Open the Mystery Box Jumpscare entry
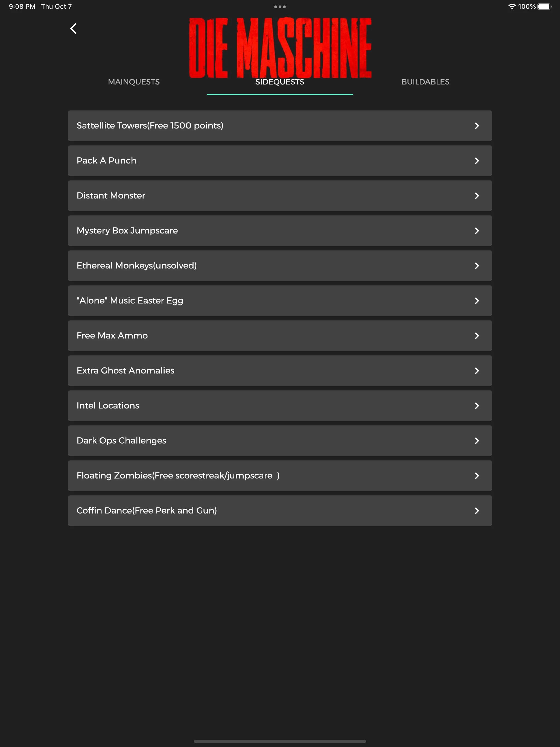The width and height of the screenshot is (560, 747). click(x=280, y=230)
